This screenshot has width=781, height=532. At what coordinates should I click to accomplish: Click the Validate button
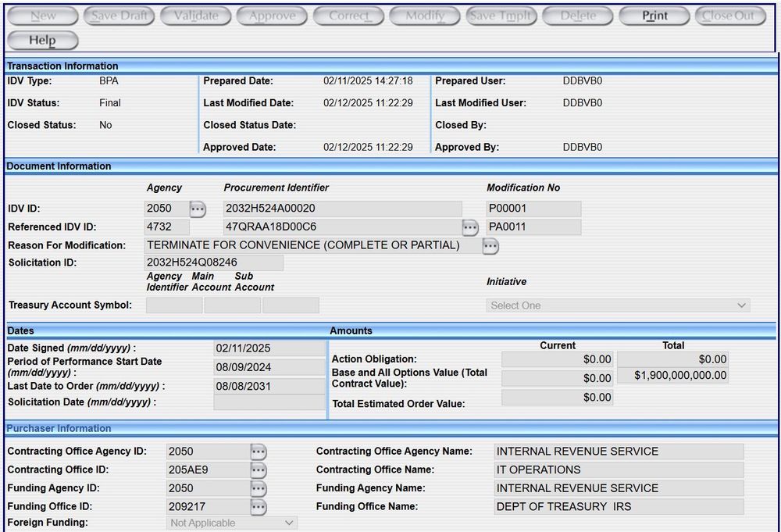coord(195,15)
